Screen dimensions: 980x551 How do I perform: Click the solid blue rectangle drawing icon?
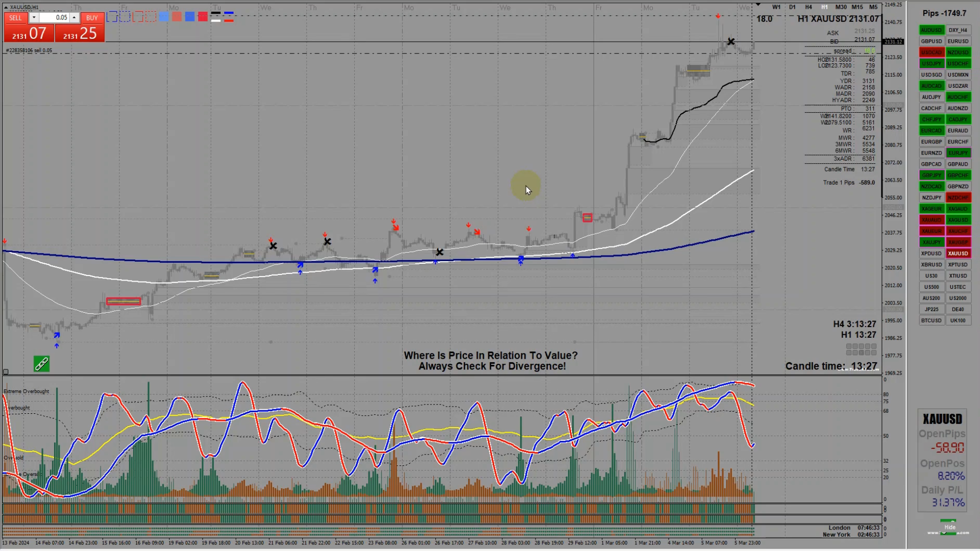click(x=112, y=17)
